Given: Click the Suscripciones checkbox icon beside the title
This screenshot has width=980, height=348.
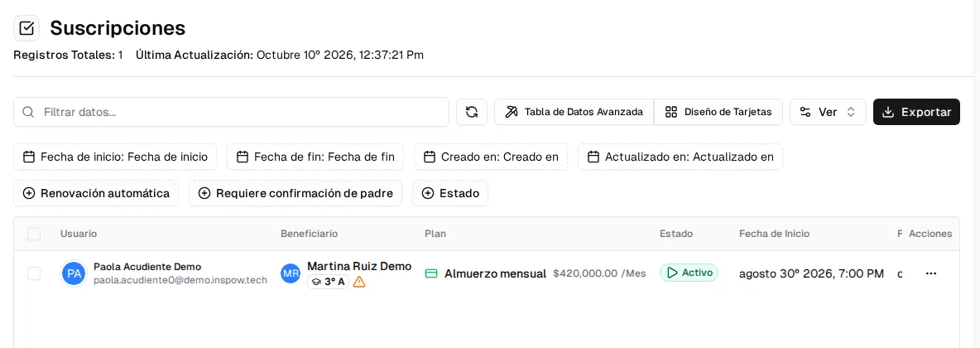Looking at the screenshot, I should 26,28.
